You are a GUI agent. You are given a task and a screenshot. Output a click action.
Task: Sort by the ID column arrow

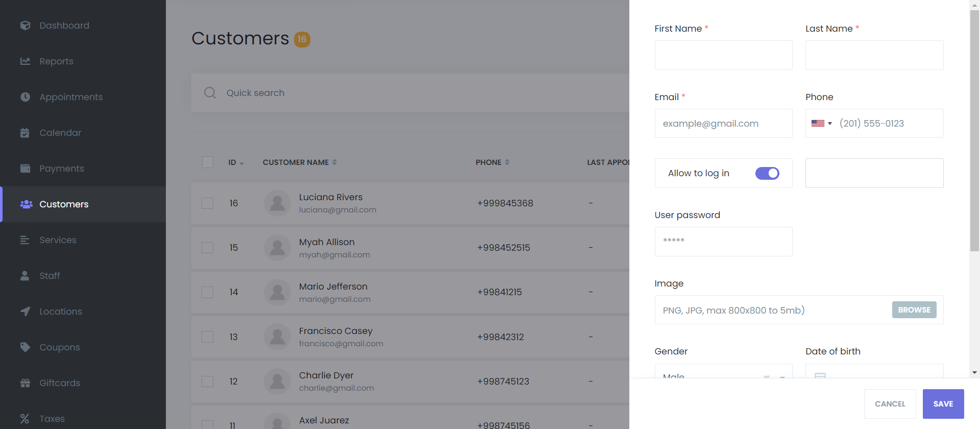click(x=241, y=163)
